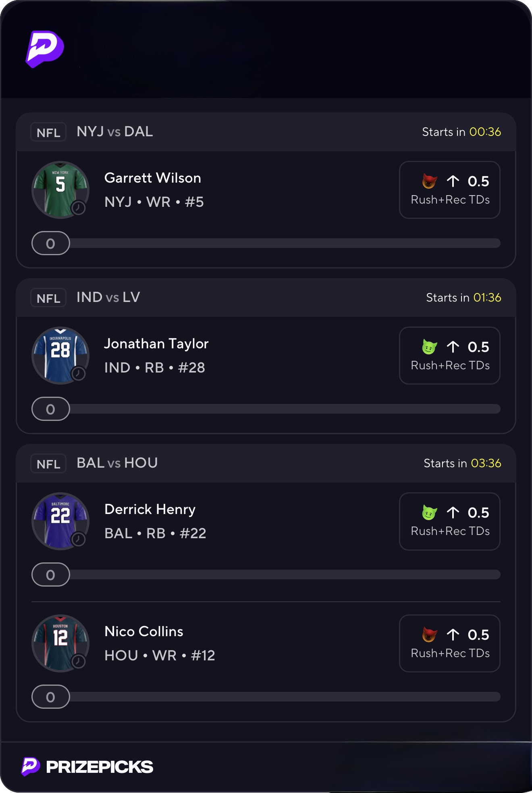Click the red demon icon for Nico Collins
Image resolution: width=532 pixels, height=793 pixels.
[x=429, y=635]
